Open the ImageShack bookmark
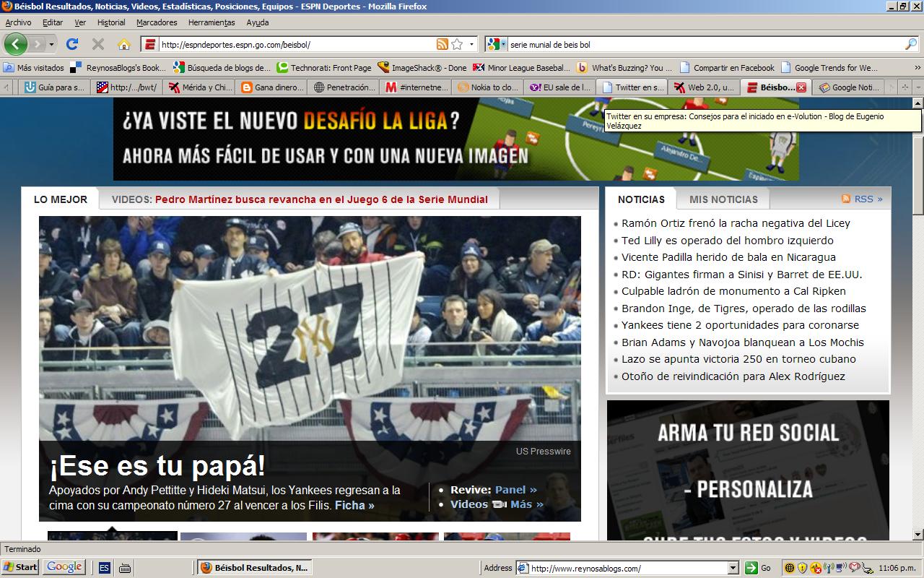Screen dimensions: 924x578 (x=422, y=68)
